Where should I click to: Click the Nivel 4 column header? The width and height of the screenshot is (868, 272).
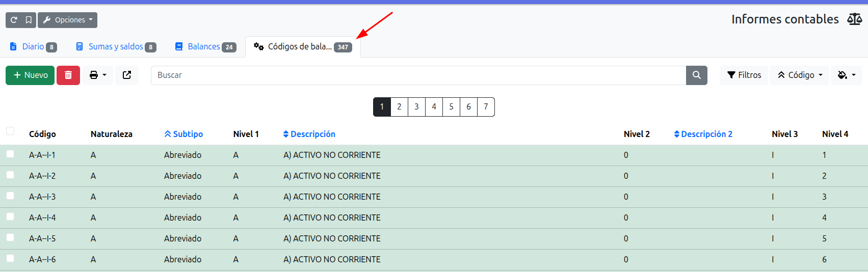tap(835, 134)
